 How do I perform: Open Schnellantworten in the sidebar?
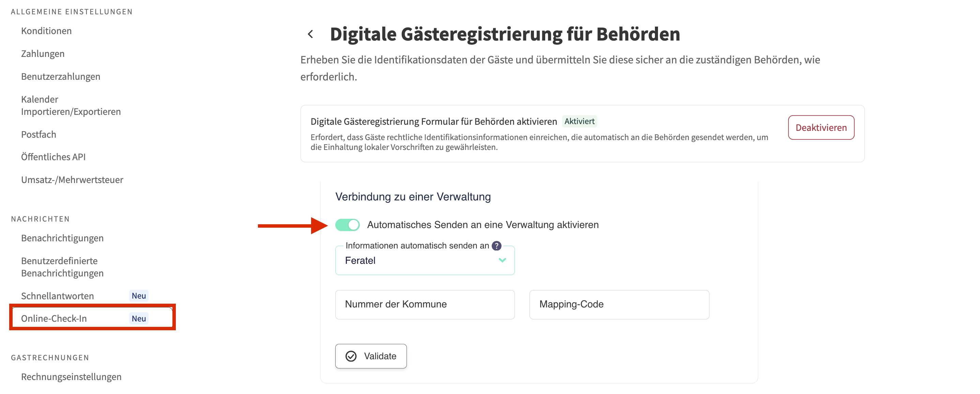pyautogui.click(x=58, y=296)
